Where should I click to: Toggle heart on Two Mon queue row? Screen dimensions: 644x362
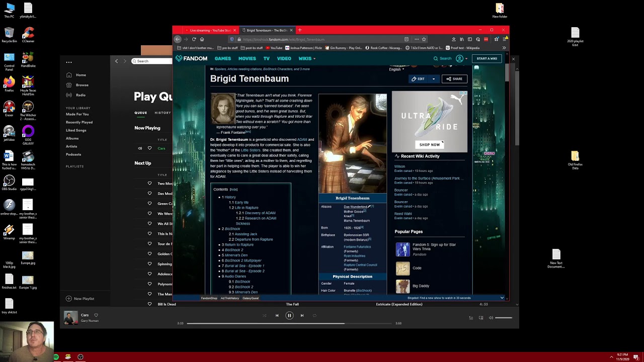click(149, 184)
